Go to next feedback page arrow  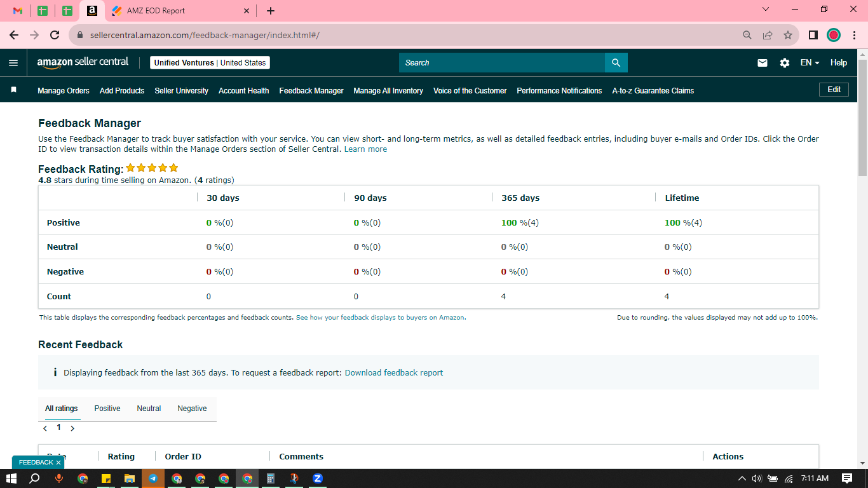[x=72, y=428]
